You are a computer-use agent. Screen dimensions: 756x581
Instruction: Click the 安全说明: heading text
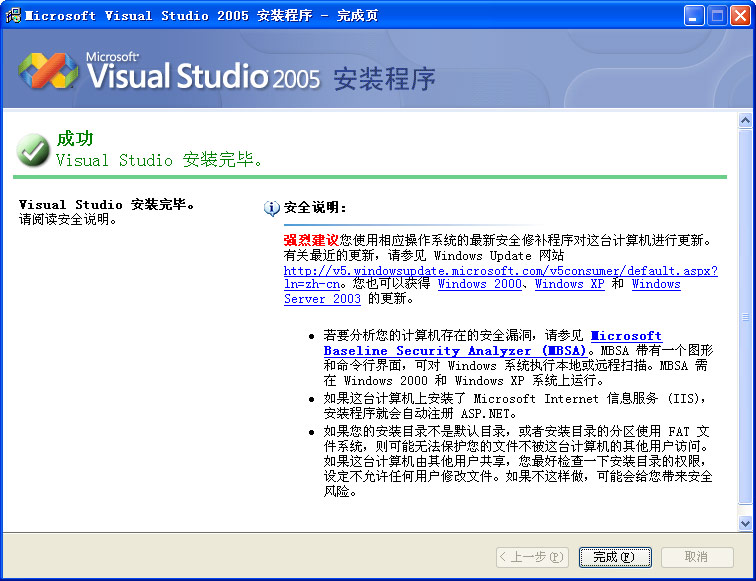[315, 208]
